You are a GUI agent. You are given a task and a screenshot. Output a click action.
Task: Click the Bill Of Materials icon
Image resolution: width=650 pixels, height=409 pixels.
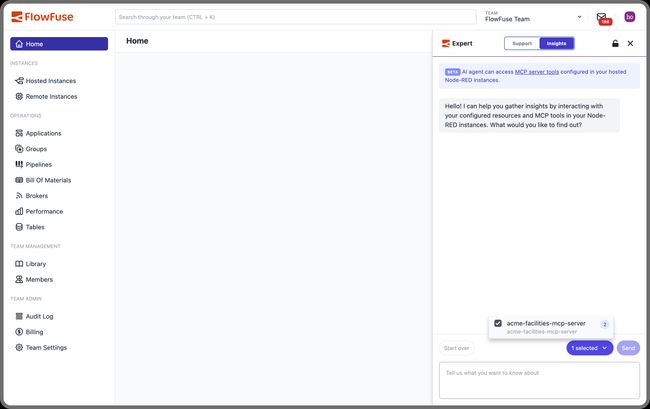[x=19, y=180]
